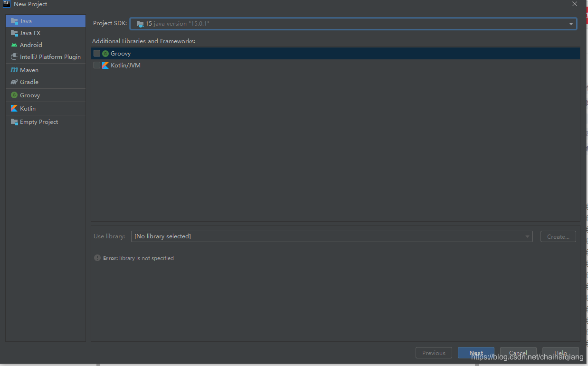Select Android project type
Screen dimensions: 588x366
pos(46,45)
